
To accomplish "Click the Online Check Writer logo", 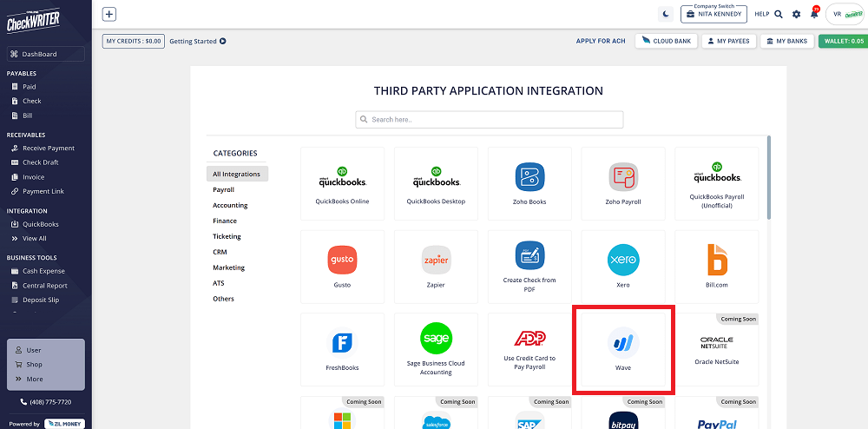I will click(x=33, y=21).
